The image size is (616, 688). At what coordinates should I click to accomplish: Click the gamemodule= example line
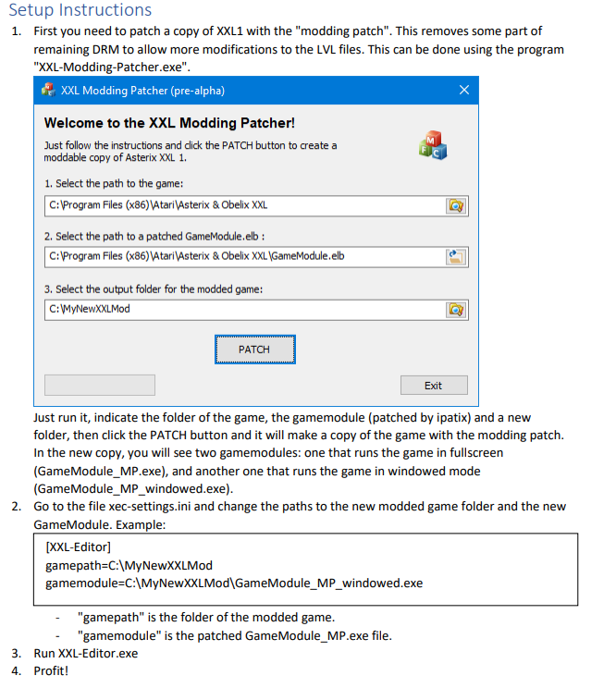click(234, 584)
